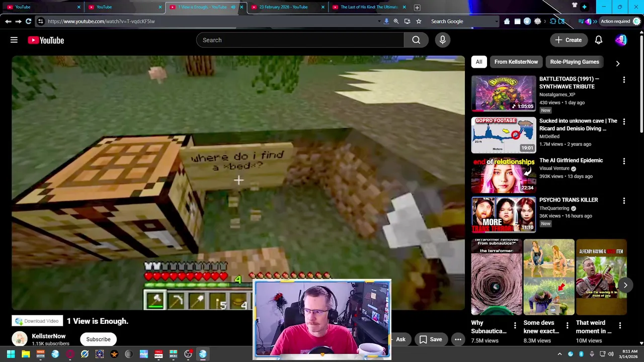This screenshot has width=644, height=362.
Task: Click the Download Video button
Action: pos(37,321)
